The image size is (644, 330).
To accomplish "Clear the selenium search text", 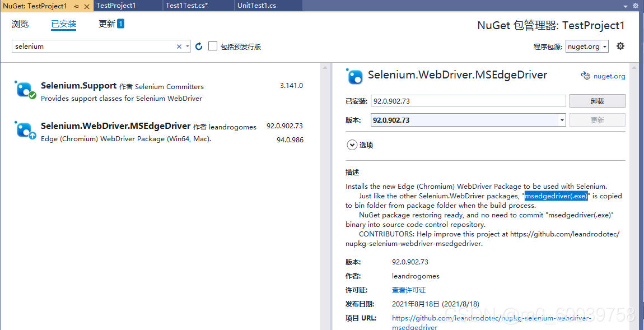I will (x=179, y=47).
